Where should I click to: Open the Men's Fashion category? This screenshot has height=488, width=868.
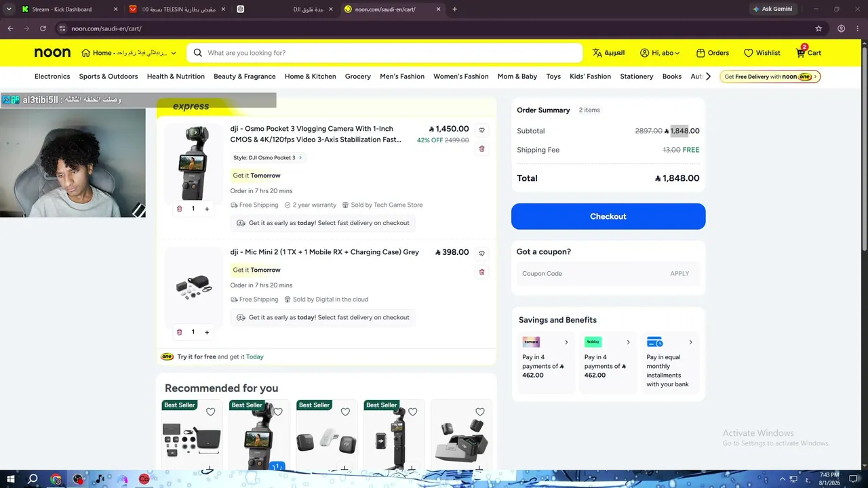[402, 77]
